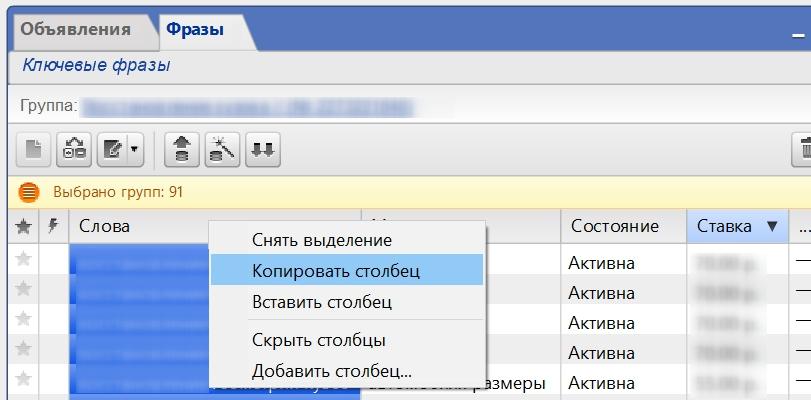Click the replace/sync toolbar icon
The height and width of the screenshot is (400, 811).
[74, 150]
